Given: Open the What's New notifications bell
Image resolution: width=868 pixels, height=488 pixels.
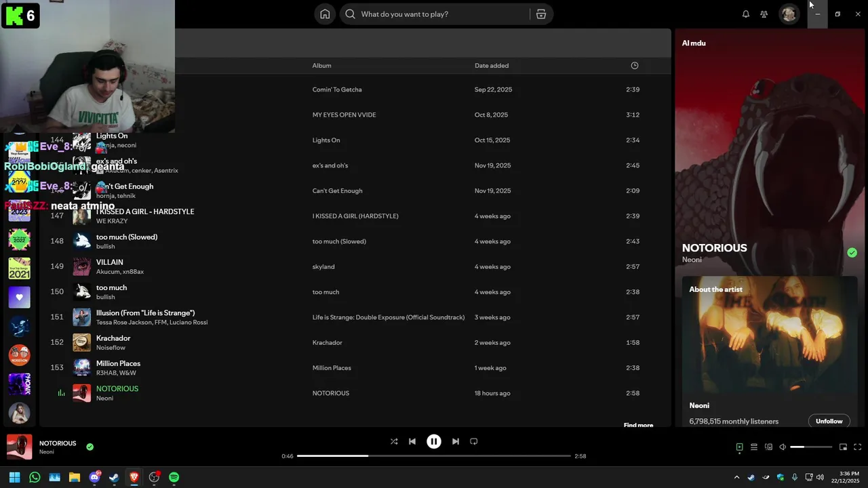Looking at the screenshot, I should 746,14.
